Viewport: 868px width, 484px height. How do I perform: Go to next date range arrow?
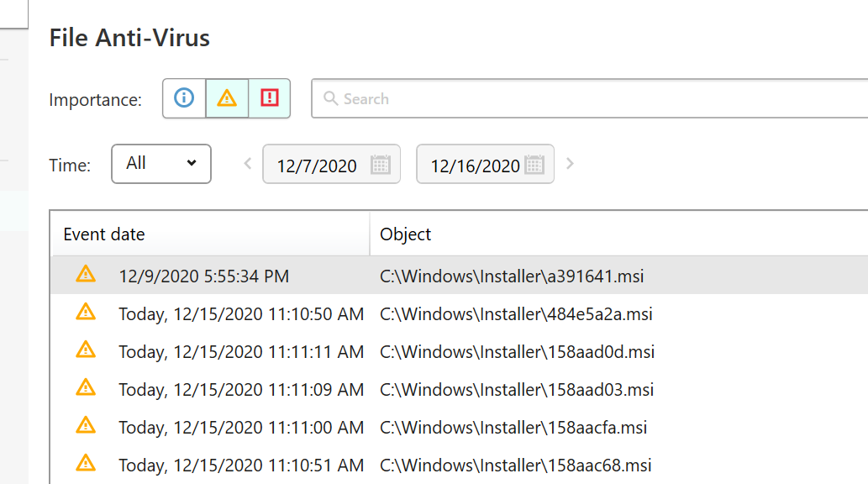(x=570, y=164)
